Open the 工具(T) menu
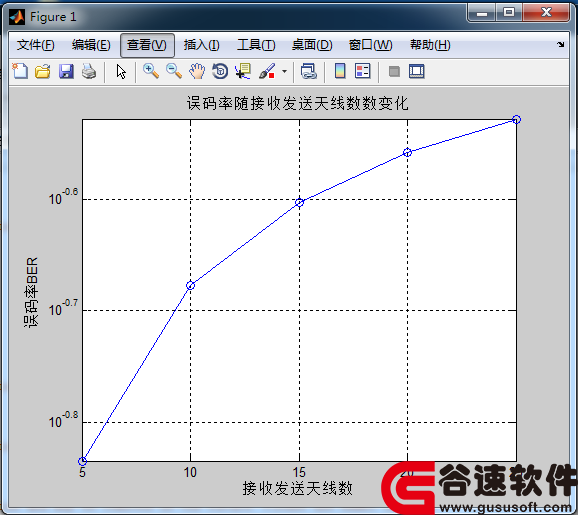The height and width of the screenshot is (515, 578). 256,45
